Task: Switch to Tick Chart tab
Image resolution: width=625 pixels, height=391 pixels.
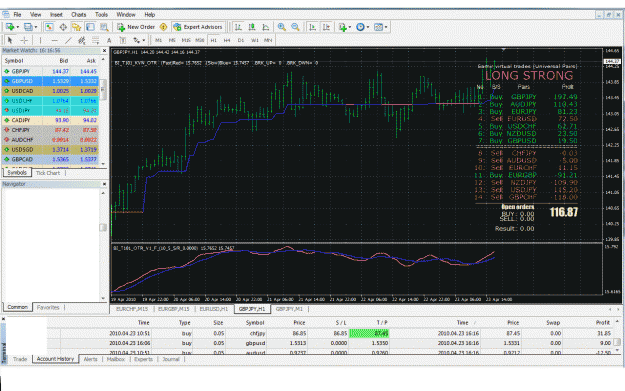Action: 48,173
